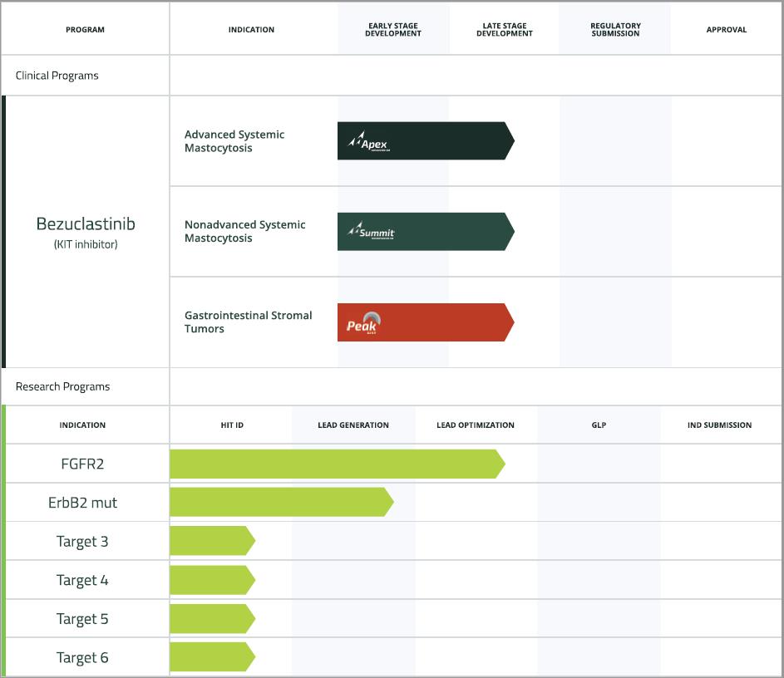The height and width of the screenshot is (678, 784).
Task: Click the FGFR2 green progress bar
Action: tap(336, 464)
